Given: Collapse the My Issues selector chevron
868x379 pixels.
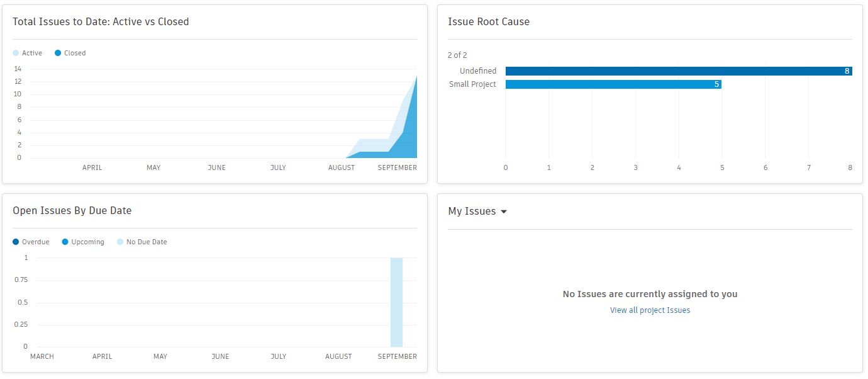Looking at the screenshot, I should point(503,212).
